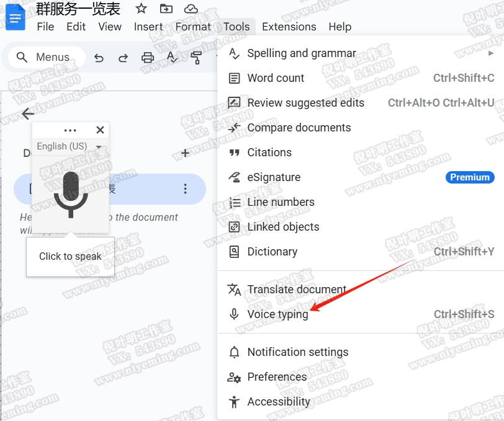Image resolution: width=504 pixels, height=421 pixels.
Task: Open the English (US) language dropdown
Action: (x=70, y=146)
